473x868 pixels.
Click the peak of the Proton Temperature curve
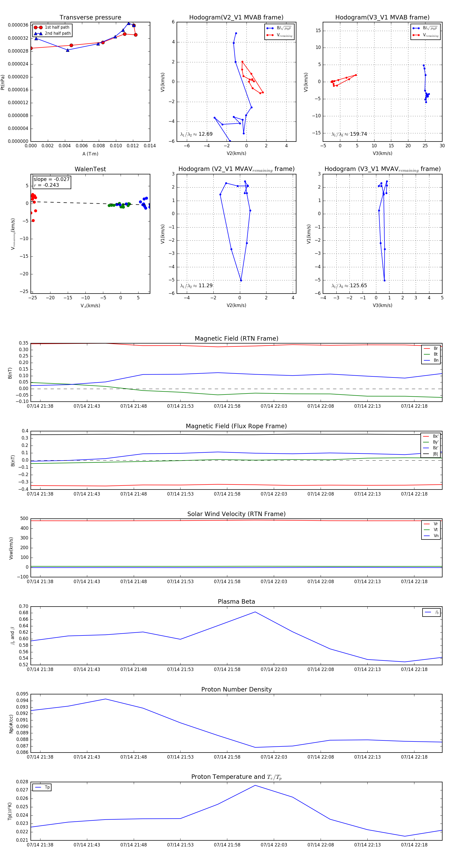(255, 785)
